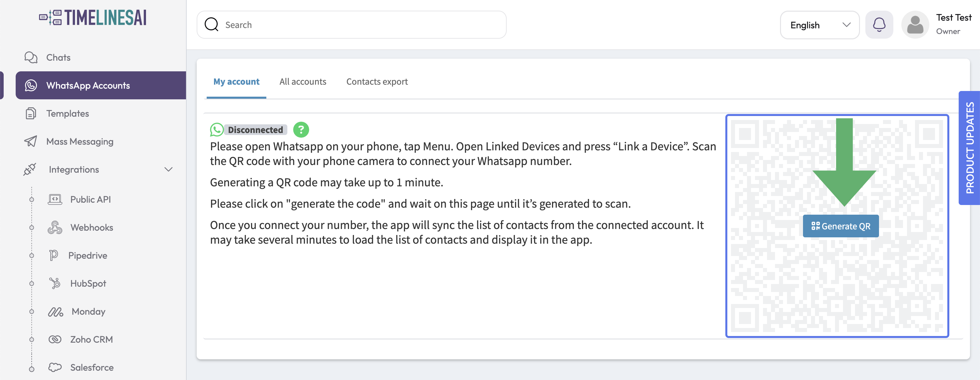980x380 pixels.
Task: Click the Zoho CRM icon
Action: (x=55, y=339)
